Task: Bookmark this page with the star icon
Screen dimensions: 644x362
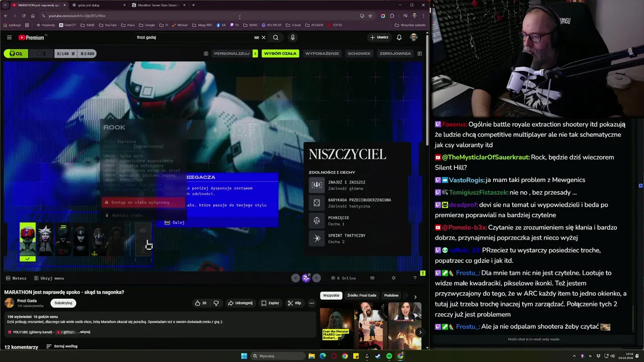Action: [x=370, y=16]
